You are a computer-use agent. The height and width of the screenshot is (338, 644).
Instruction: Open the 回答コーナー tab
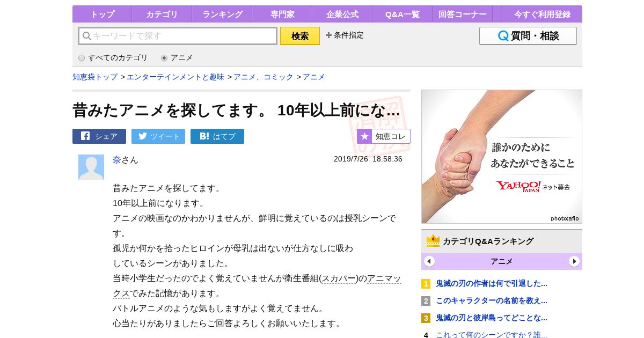463,14
